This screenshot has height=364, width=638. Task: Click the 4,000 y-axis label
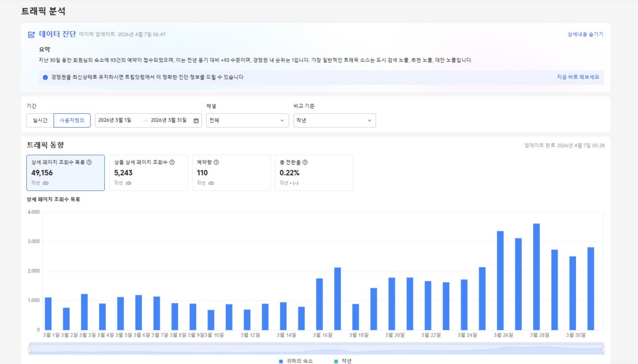tap(33, 212)
